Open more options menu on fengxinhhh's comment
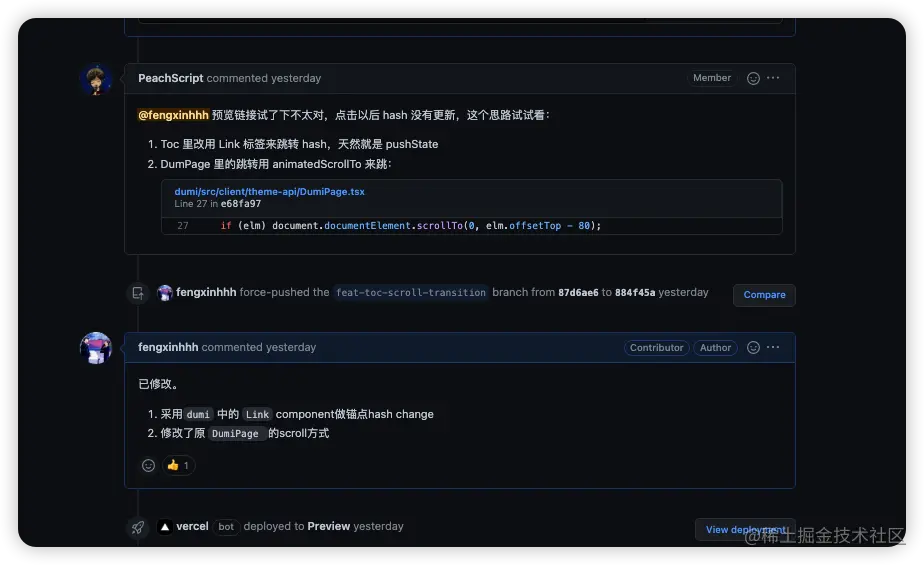Image resolution: width=924 pixels, height=565 pixels. 773,347
